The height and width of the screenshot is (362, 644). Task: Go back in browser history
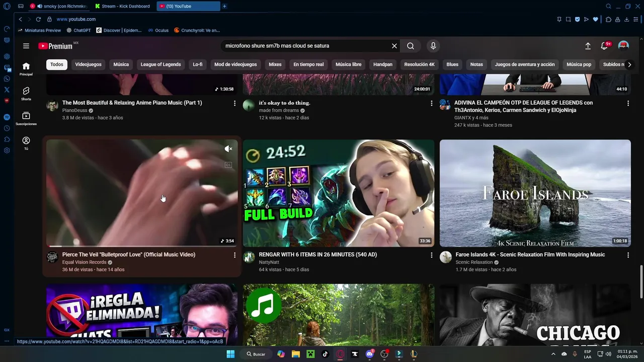(x=20, y=19)
